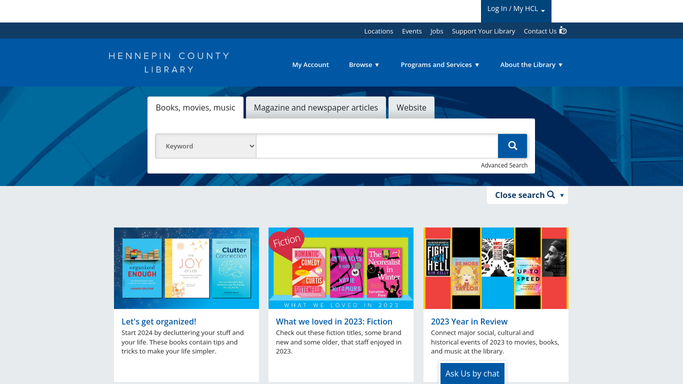
Task: Click inside the search text field
Action: tap(377, 146)
